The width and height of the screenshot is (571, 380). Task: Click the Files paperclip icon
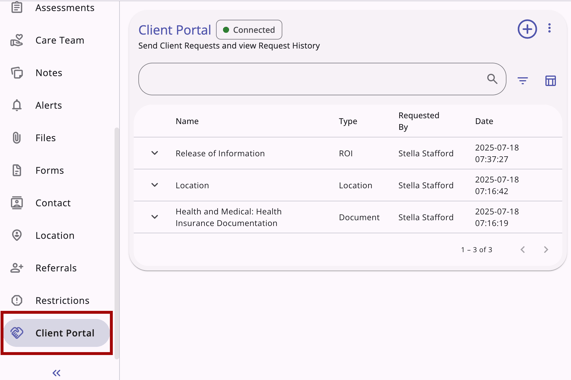pyautogui.click(x=17, y=138)
